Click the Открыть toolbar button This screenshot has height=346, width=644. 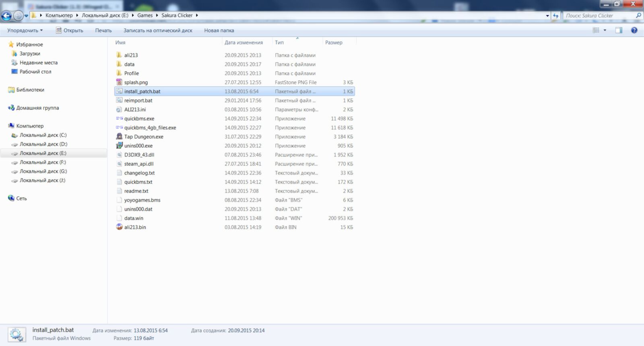click(69, 31)
